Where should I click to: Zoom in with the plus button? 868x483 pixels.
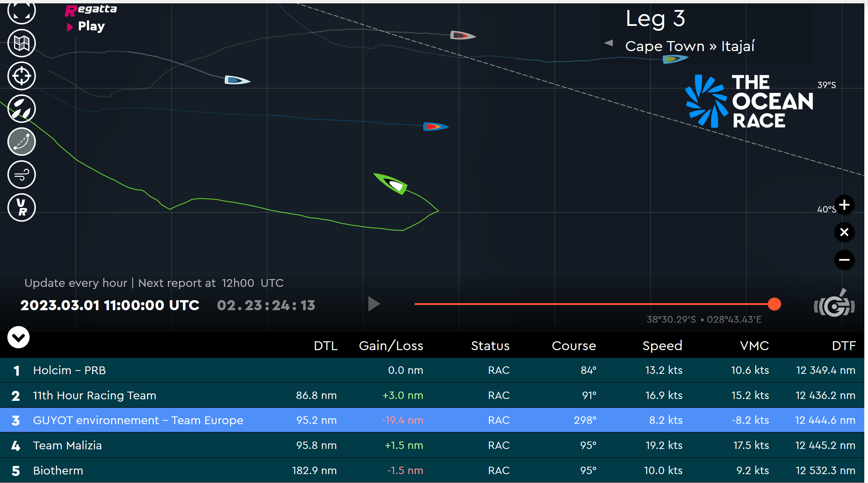click(844, 205)
